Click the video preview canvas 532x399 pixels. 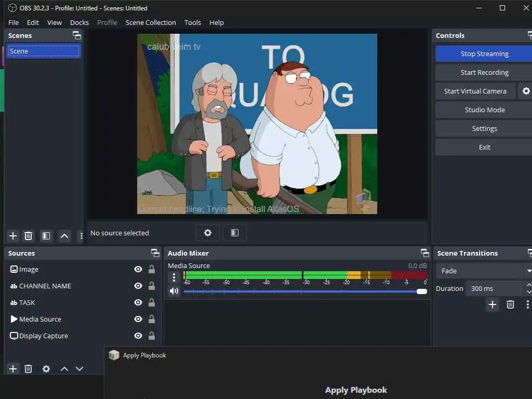pos(257,124)
